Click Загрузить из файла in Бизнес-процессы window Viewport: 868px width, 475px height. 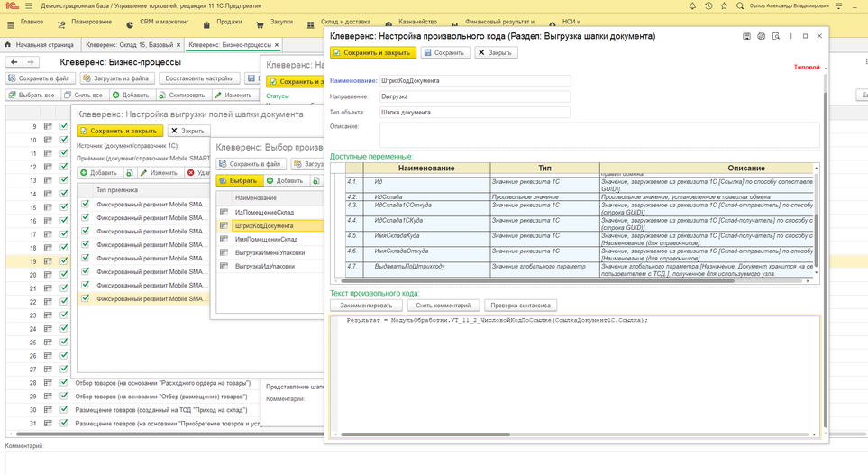click(115, 78)
